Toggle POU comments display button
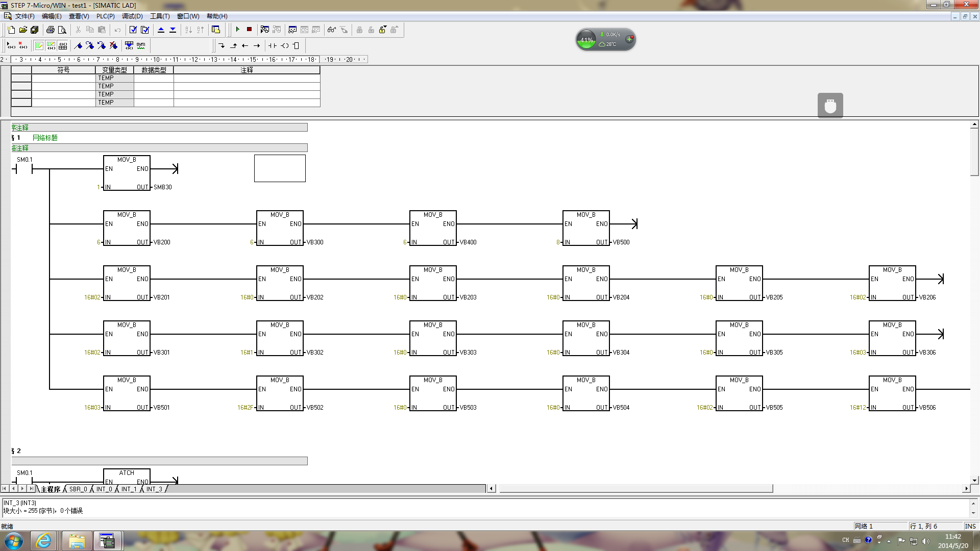Image resolution: width=980 pixels, height=551 pixels. click(39, 45)
